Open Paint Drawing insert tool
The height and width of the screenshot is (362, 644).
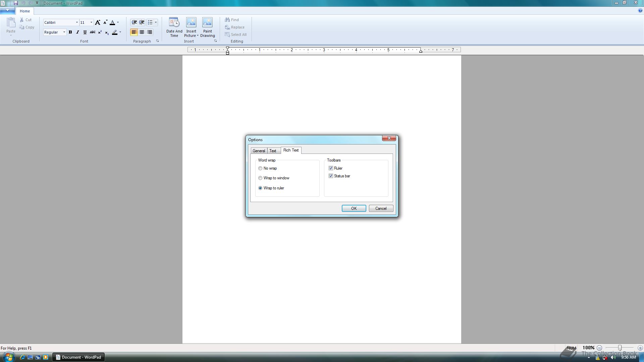click(207, 27)
